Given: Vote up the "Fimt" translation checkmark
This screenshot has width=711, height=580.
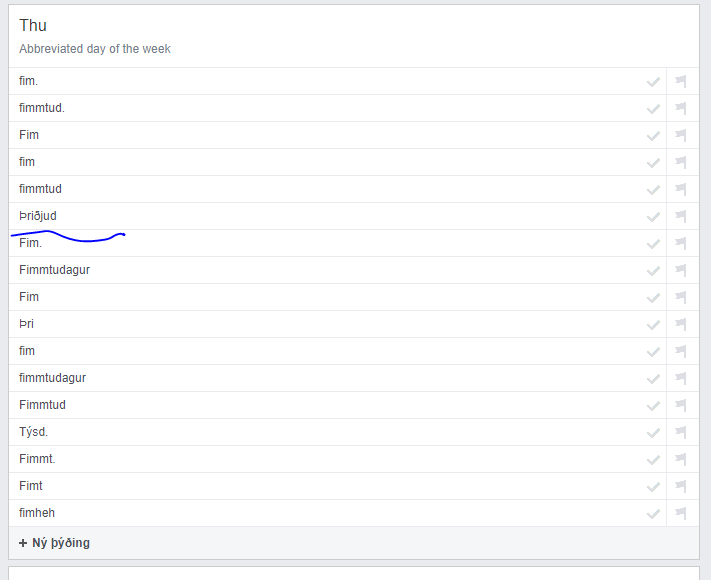Looking at the screenshot, I should (x=653, y=487).
